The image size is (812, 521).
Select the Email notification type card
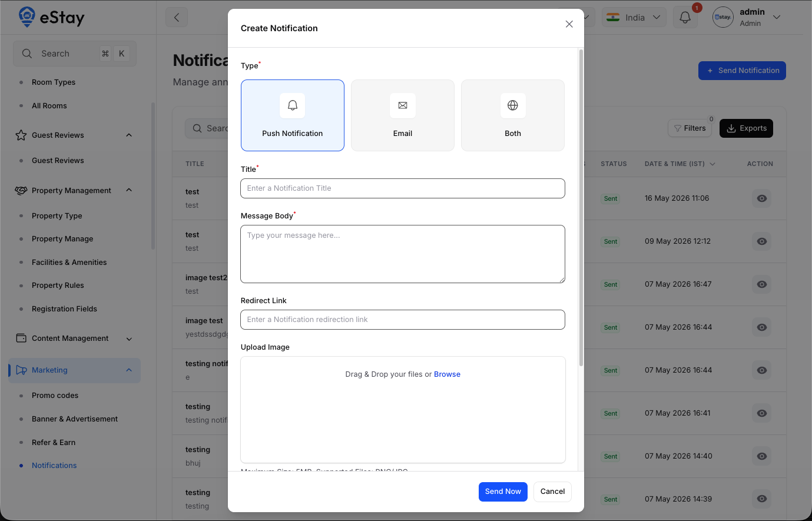[403, 115]
